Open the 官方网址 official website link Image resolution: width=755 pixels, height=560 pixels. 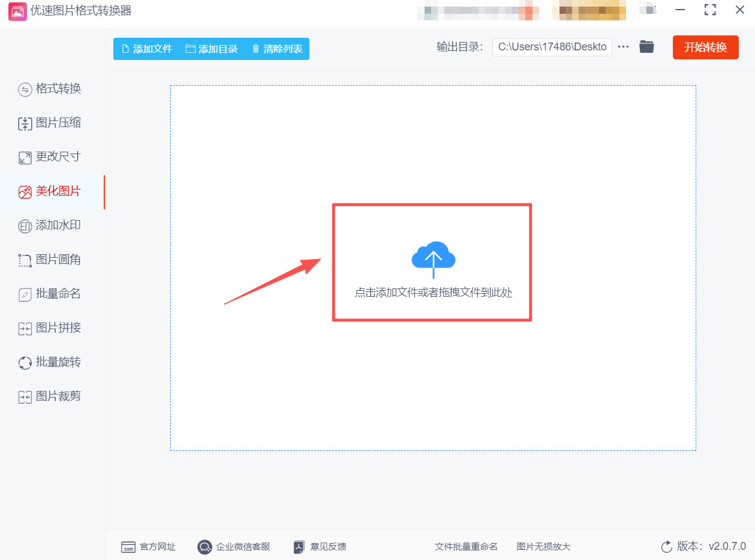(x=150, y=546)
